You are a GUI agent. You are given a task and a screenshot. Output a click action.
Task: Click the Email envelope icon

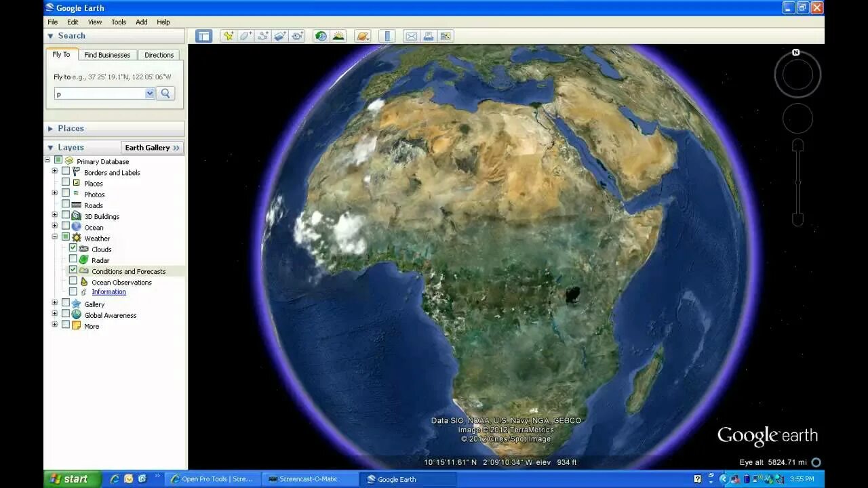(x=411, y=36)
